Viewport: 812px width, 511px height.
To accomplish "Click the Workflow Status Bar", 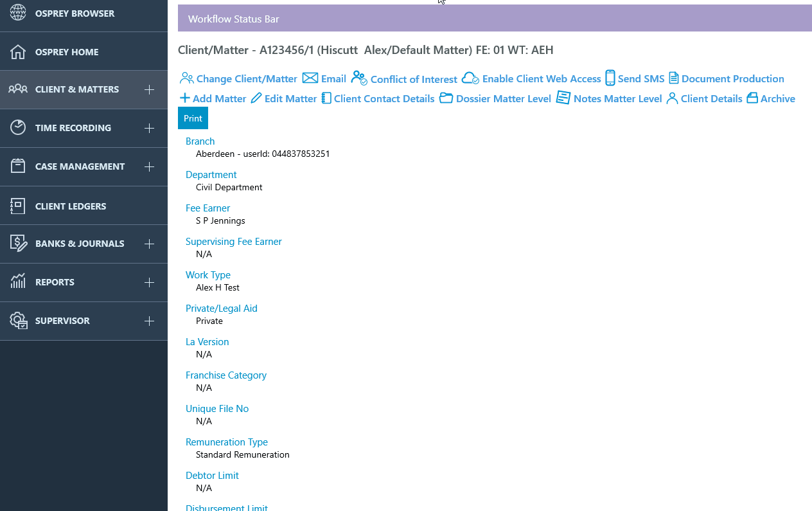I will click(x=494, y=19).
